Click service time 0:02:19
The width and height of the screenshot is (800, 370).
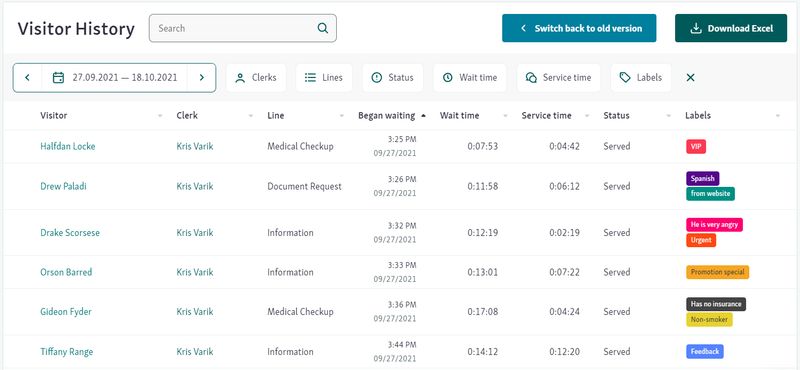pyautogui.click(x=564, y=233)
